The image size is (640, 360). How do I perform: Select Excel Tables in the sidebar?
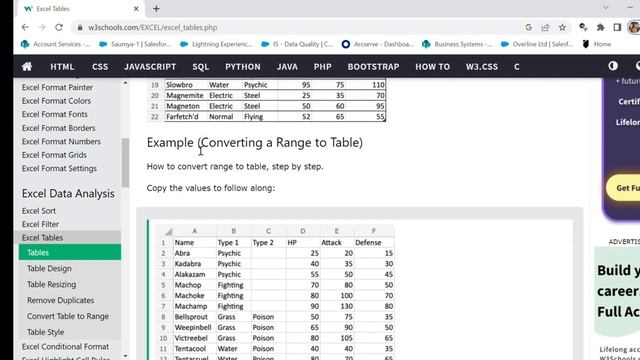[67, 238]
